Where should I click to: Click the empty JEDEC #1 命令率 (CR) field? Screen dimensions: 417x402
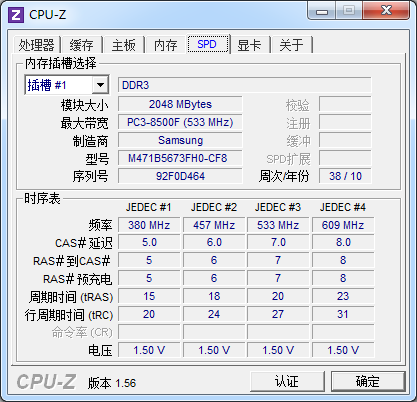click(x=149, y=332)
